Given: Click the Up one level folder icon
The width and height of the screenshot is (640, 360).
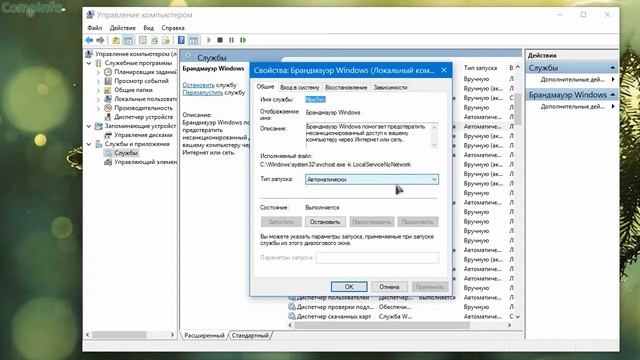Looking at the screenshot, I should (x=116, y=40).
